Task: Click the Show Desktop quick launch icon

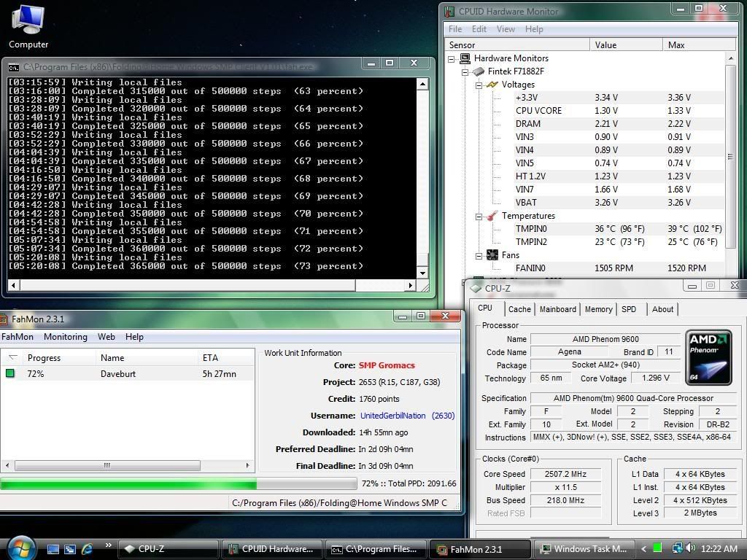Action: 53,549
